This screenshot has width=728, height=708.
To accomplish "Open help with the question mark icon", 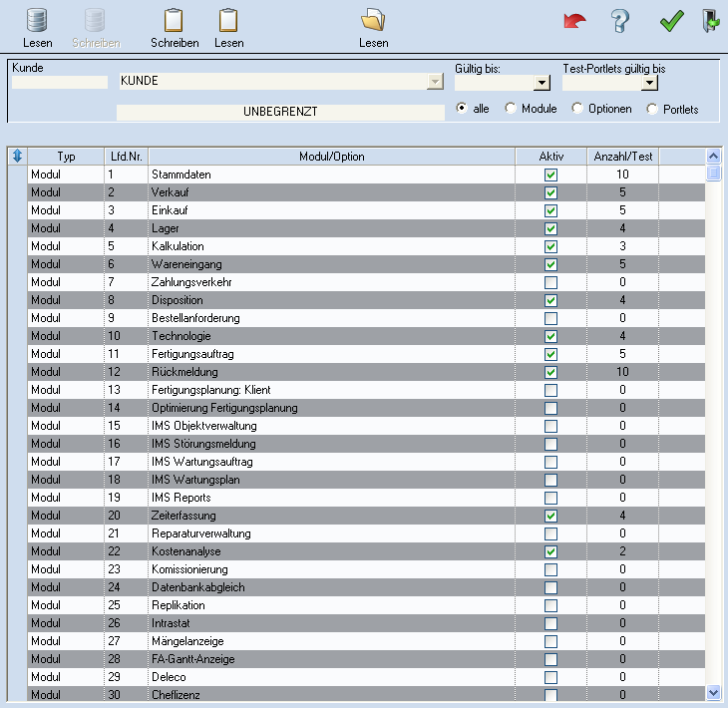I will point(620,21).
